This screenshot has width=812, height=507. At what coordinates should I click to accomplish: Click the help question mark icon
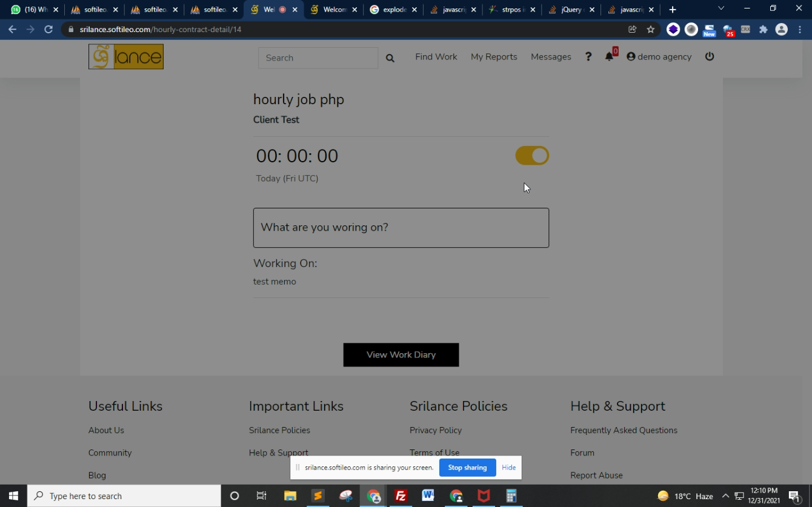(x=588, y=57)
